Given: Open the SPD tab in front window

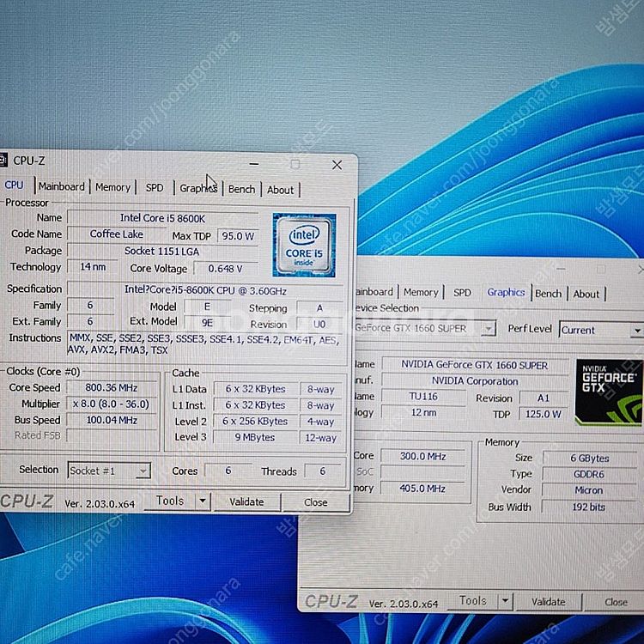Looking at the screenshot, I should click(x=155, y=188).
